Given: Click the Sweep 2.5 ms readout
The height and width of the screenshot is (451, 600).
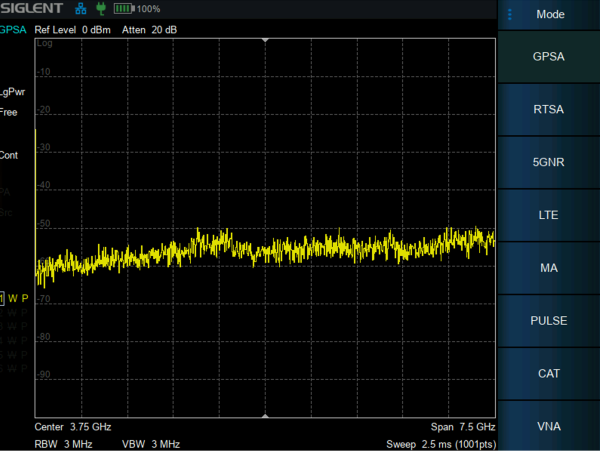Looking at the screenshot, I should pos(440,443).
